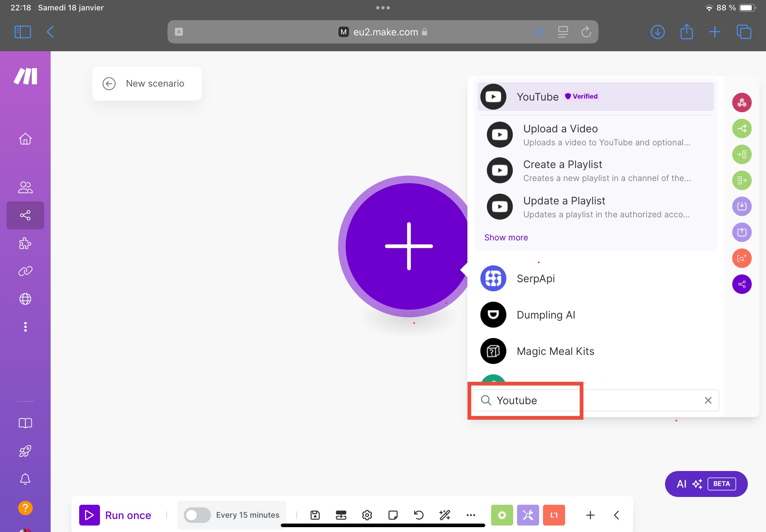Click the blue code brackets extension icon
The image size is (766, 532).
point(539,32)
